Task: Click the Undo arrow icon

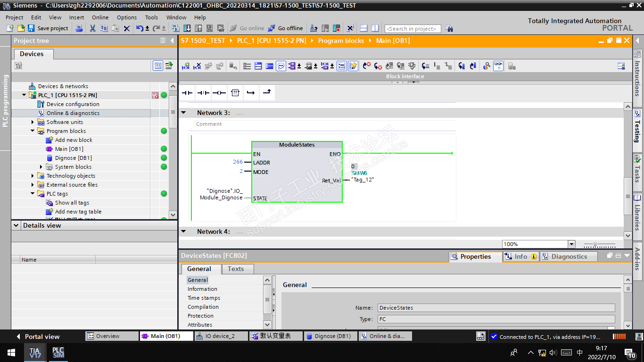Action: [140, 28]
